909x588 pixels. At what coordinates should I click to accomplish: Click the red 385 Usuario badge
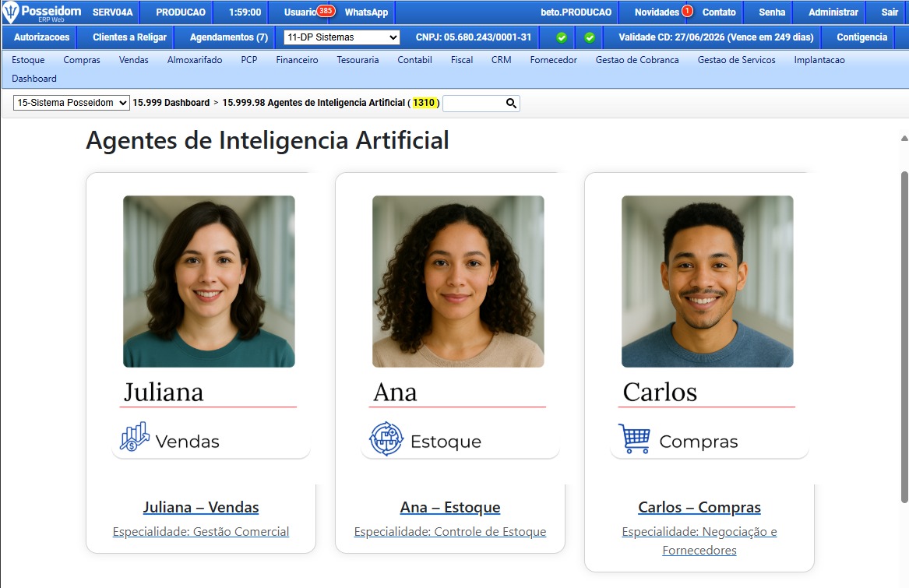(x=326, y=10)
